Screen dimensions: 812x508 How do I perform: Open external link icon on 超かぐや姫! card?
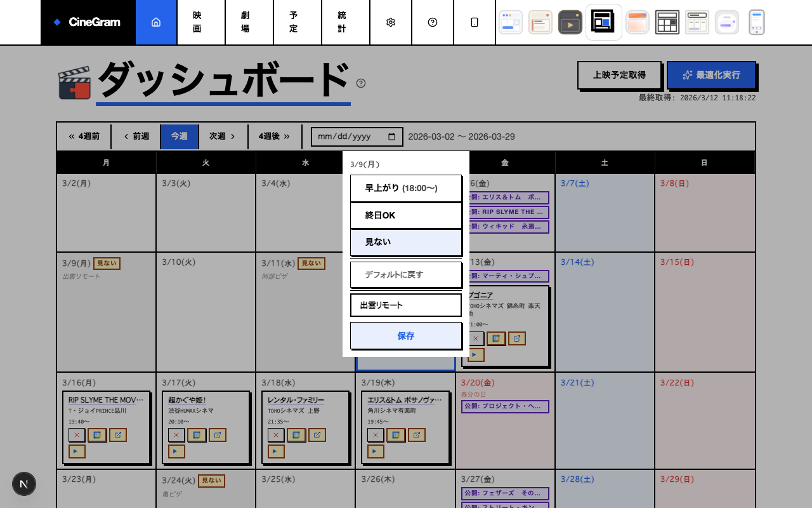[x=218, y=435]
